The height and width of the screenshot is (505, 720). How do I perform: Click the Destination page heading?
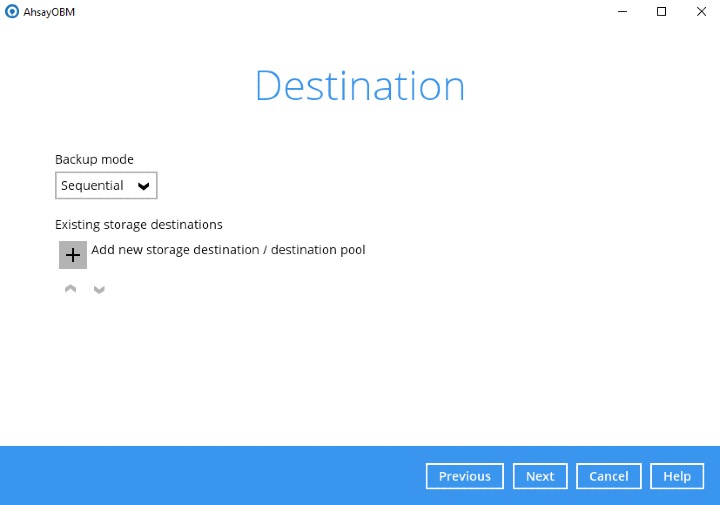360,87
